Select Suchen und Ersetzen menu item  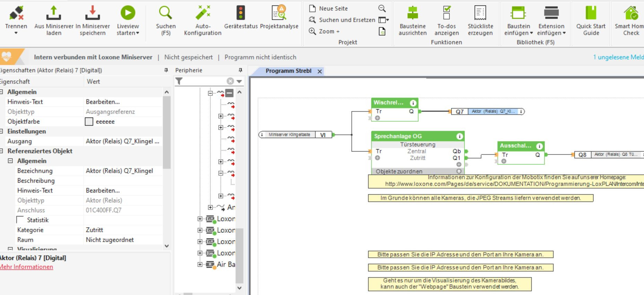point(347,20)
